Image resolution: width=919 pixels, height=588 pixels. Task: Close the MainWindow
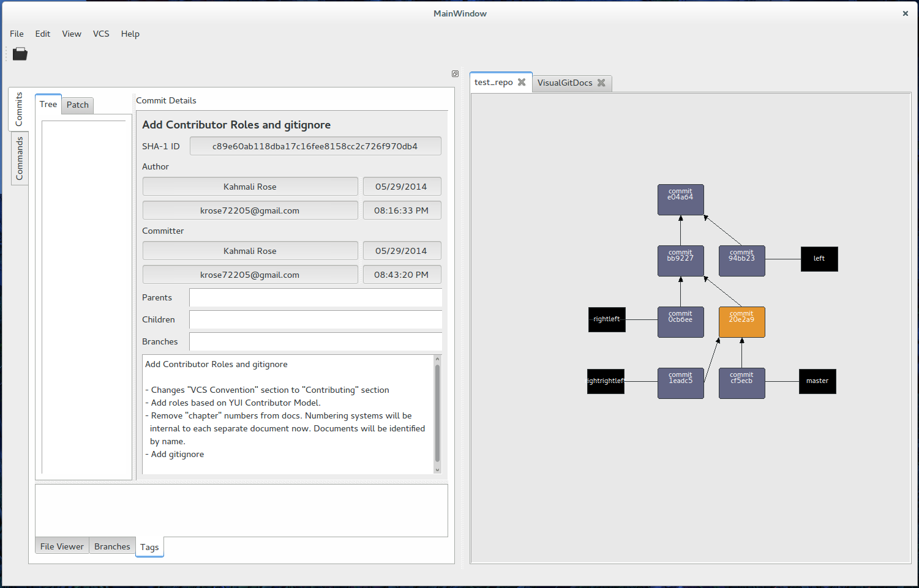tap(906, 13)
